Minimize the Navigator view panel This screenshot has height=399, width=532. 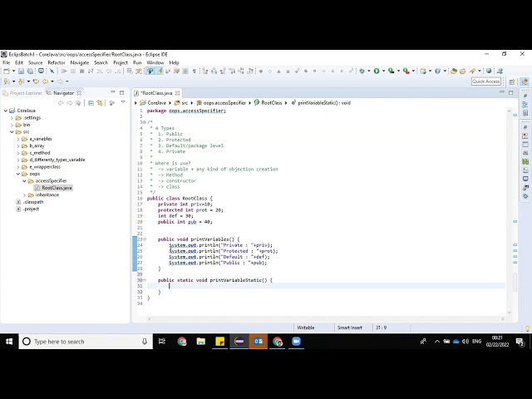(x=113, y=92)
